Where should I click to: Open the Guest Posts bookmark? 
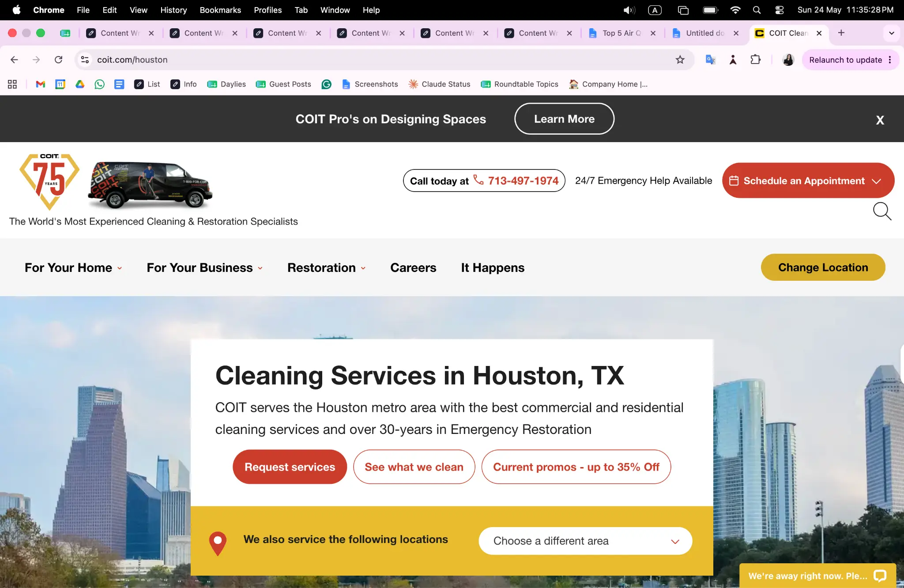(x=283, y=84)
